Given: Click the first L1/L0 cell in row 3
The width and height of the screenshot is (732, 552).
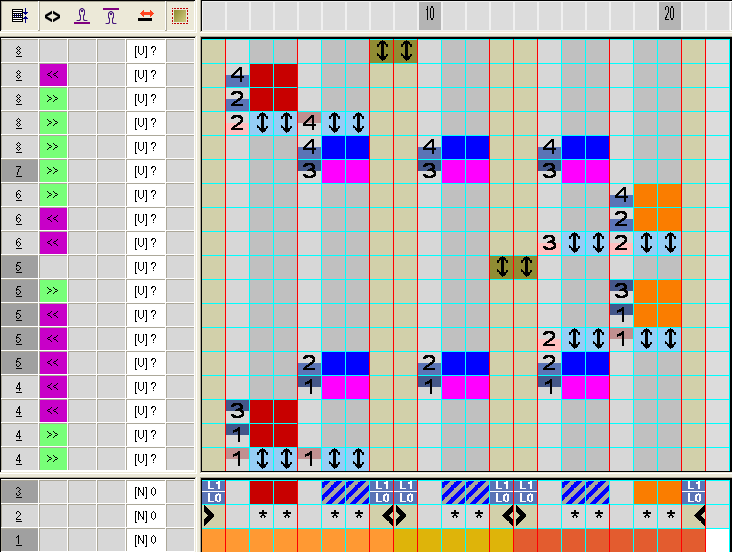Looking at the screenshot, I should [213, 492].
